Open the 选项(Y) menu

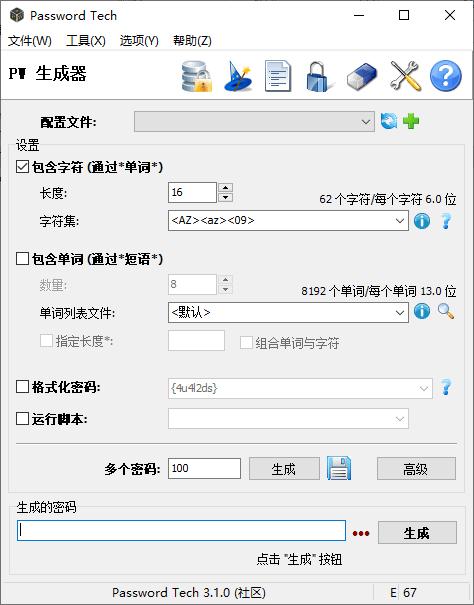coord(139,41)
